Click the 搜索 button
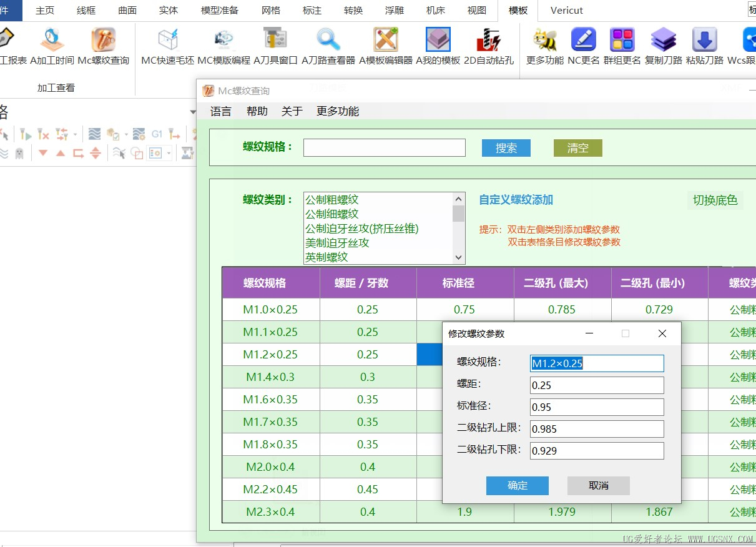The image size is (756, 547). (506, 148)
